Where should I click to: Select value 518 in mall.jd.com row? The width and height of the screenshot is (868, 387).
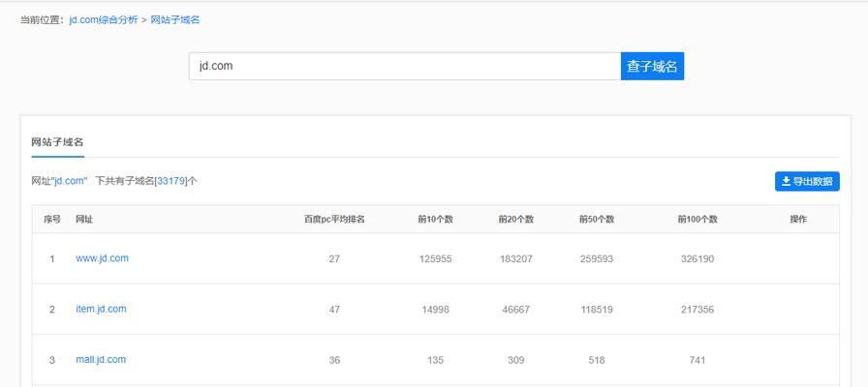click(x=597, y=361)
